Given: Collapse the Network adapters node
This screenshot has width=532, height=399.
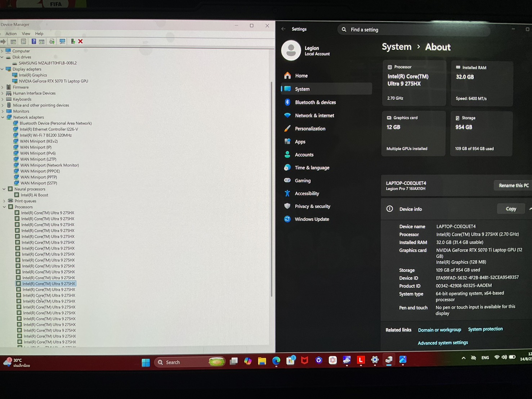Looking at the screenshot, I should pos(3,117).
